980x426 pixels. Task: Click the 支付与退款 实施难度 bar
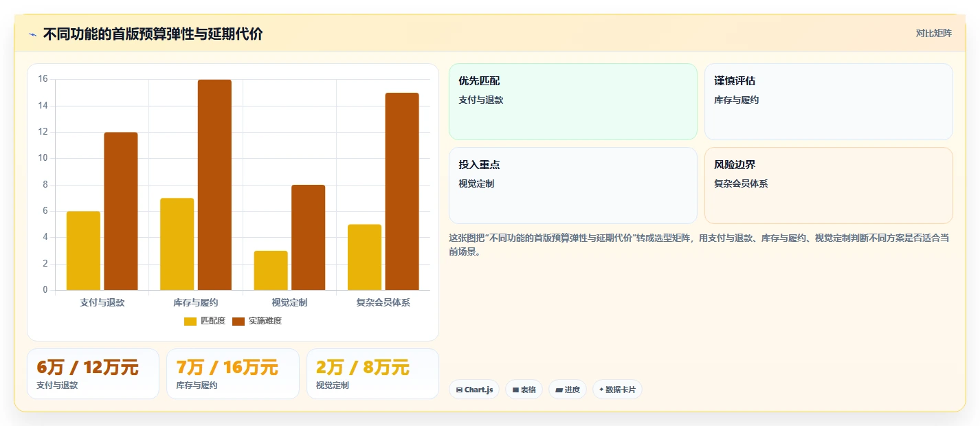(121, 211)
